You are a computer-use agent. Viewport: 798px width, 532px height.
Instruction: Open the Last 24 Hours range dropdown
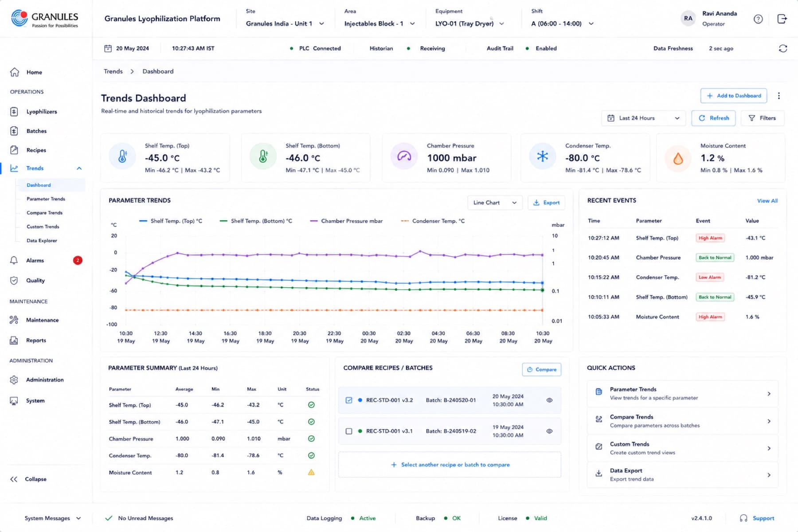coord(643,118)
